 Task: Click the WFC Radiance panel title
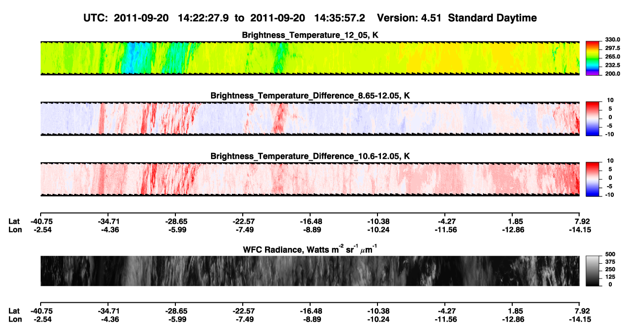pos(310,249)
